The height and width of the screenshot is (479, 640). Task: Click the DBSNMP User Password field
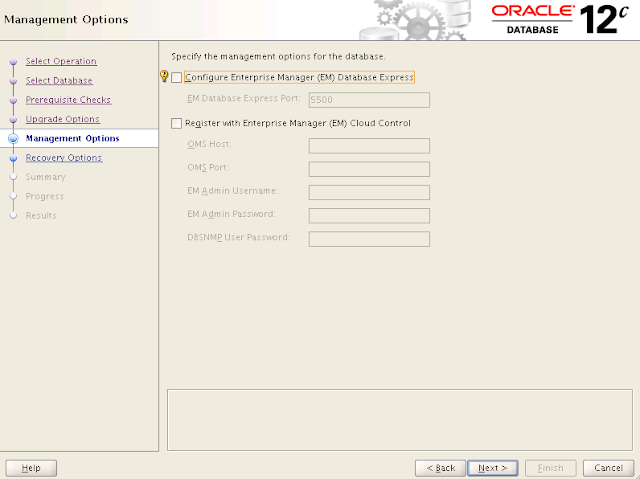tap(369, 239)
